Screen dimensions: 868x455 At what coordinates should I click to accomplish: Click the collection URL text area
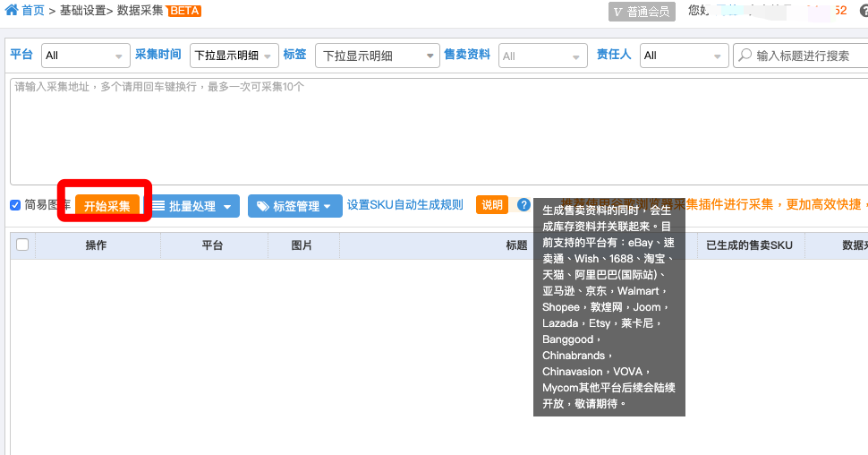[x=439, y=132]
